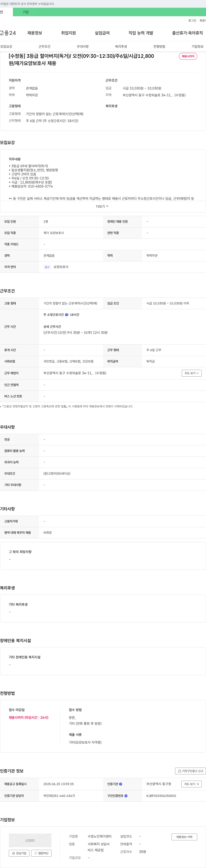Viewport: 206px width, 868px height.
Task: Click the company name 수정노인재가센터
Action: tap(100, 836)
